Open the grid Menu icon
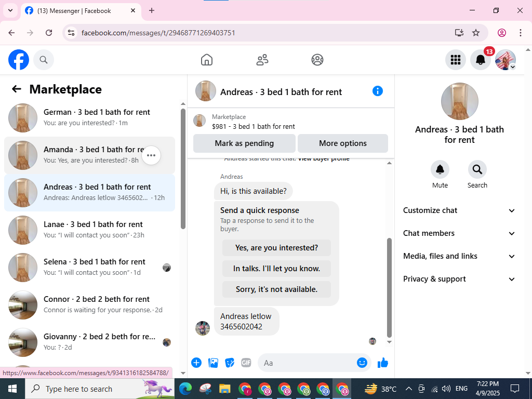 (455, 60)
